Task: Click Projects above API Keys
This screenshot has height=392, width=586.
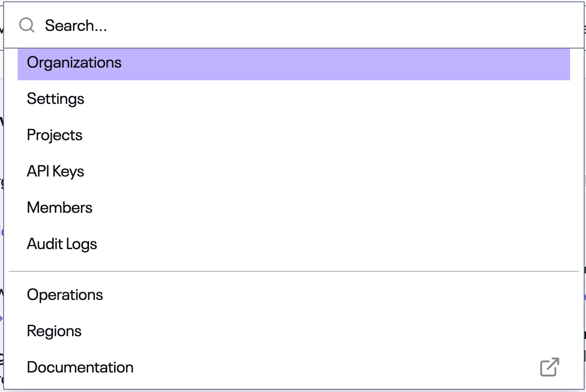Action: click(x=55, y=135)
